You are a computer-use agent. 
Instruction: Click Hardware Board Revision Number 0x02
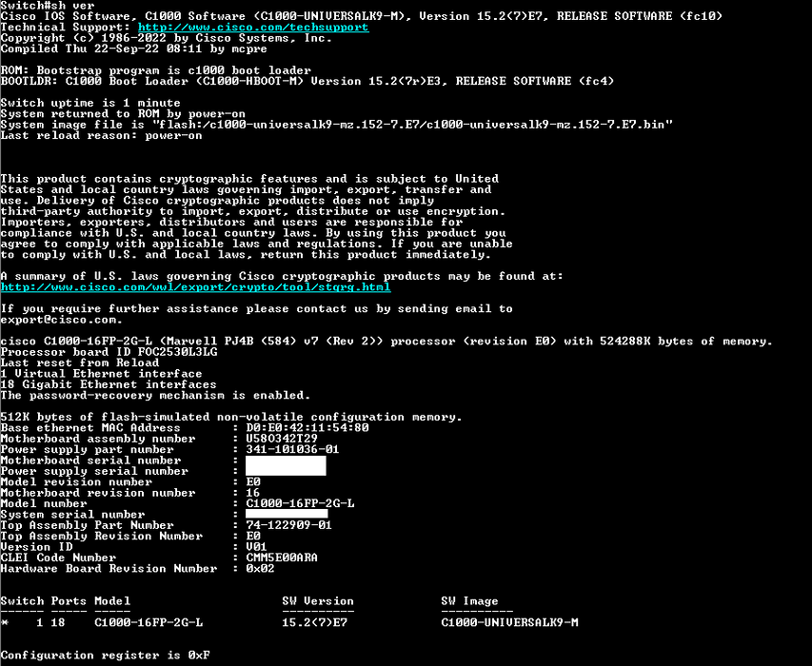(x=260, y=569)
